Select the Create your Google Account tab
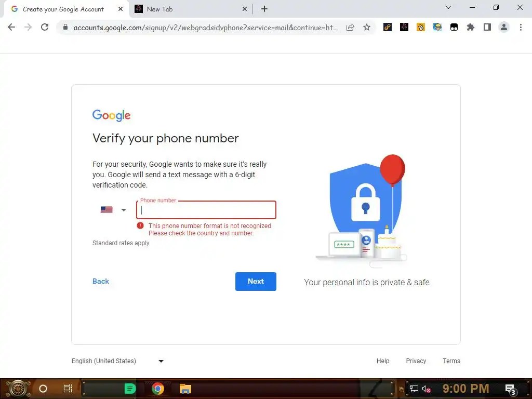 click(66, 9)
